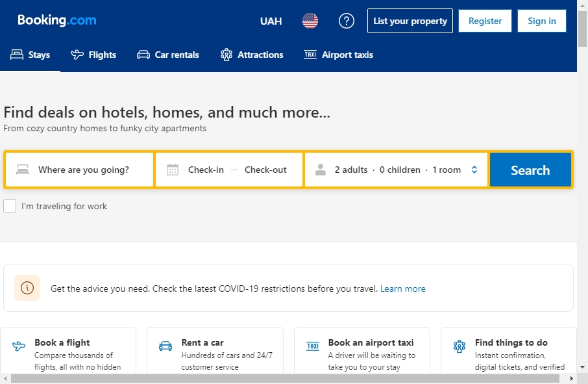Open the Book a flight card title
This screenshot has width=588, height=384.
(x=62, y=342)
